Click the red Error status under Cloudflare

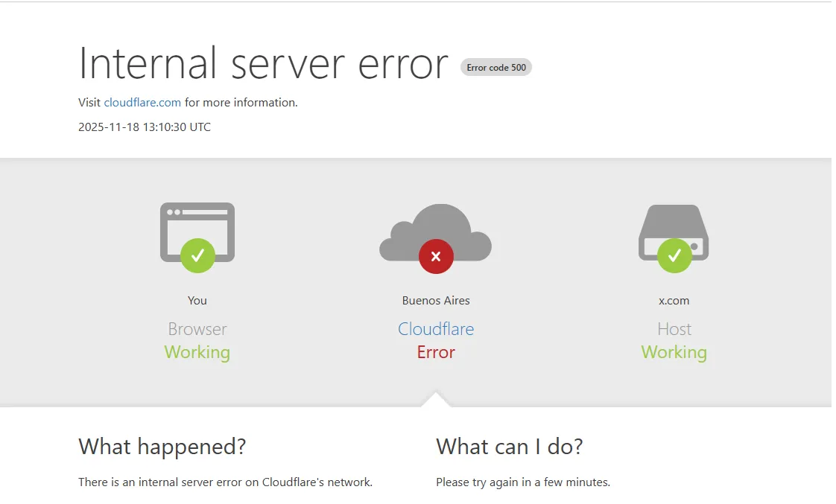click(x=435, y=352)
